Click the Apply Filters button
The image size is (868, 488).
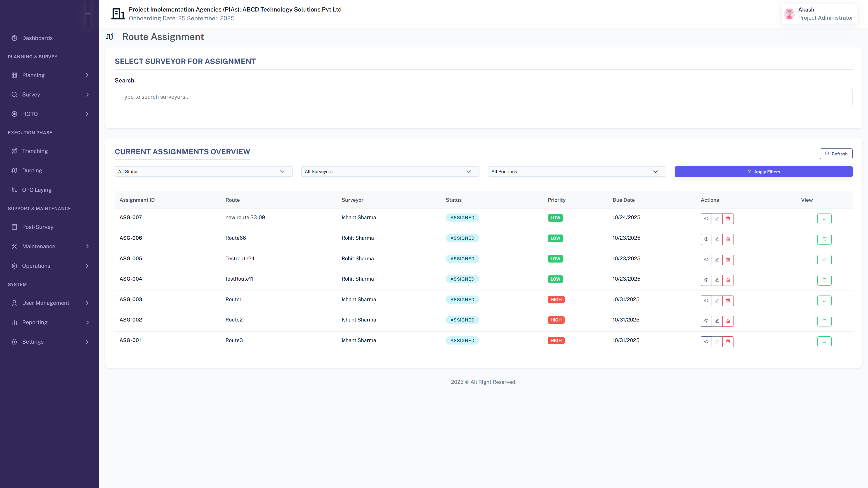pyautogui.click(x=763, y=171)
